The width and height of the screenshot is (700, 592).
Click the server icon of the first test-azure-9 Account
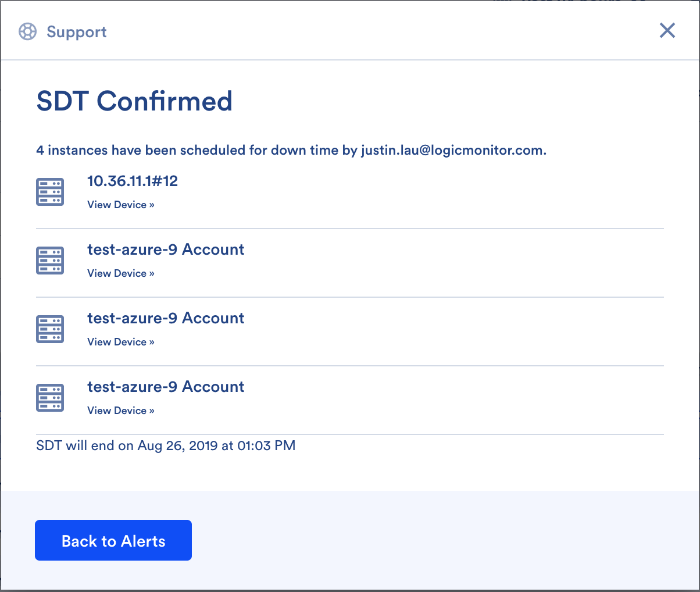click(50, 261)
